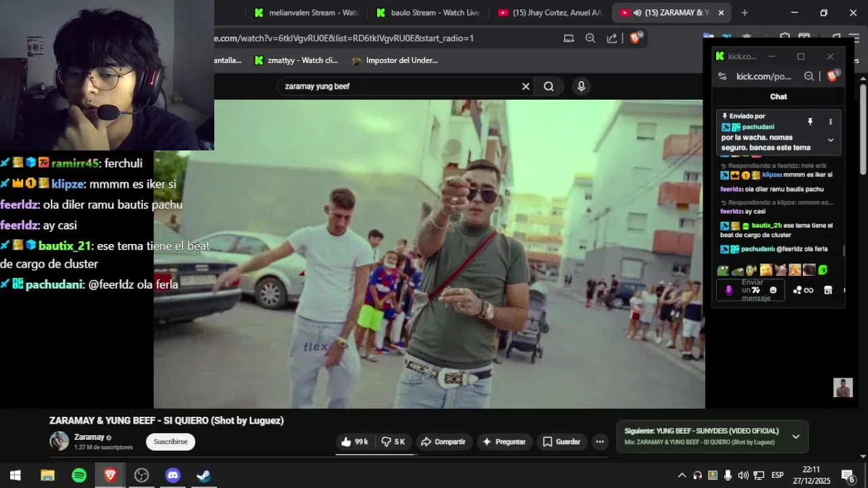The image size is (868, 488).
Task: Open the Kick chat shop icon
Action: tap(828, 290)
